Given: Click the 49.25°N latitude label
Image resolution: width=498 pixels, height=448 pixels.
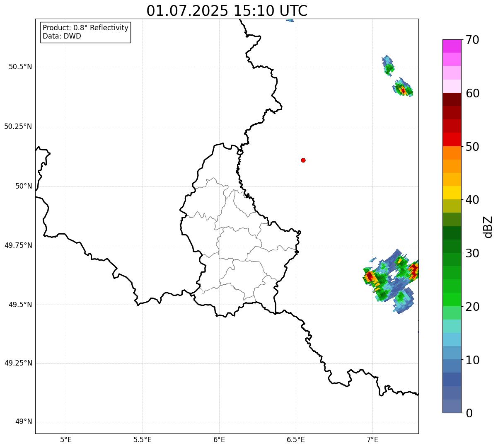Looking at the screenshot, I should click(18, 363).
